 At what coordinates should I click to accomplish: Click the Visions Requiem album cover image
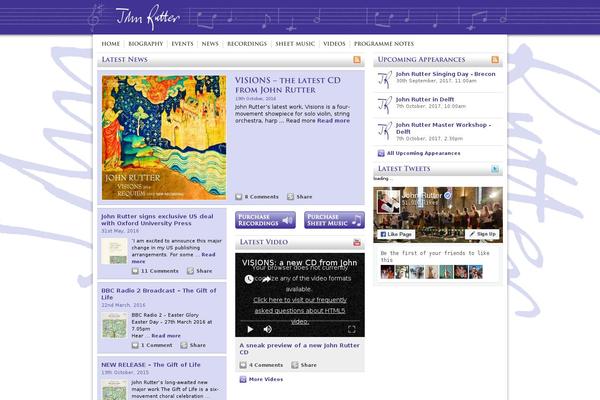[x=164, y=138]
